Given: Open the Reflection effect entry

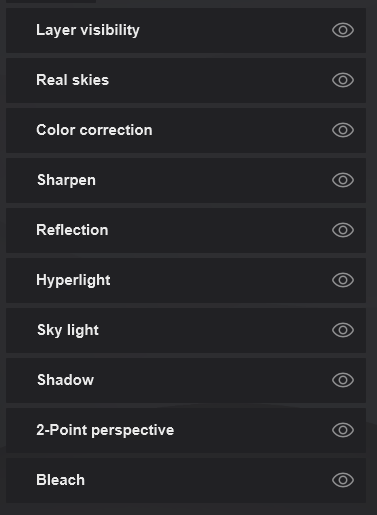Looking at the screenshot, I should pyautogui.click(x=186, y=230).
